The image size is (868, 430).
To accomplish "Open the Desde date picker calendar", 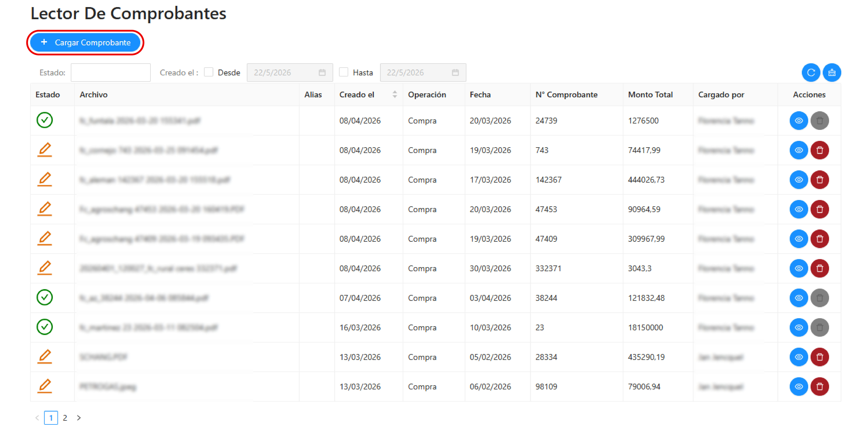I will (322, 72).
